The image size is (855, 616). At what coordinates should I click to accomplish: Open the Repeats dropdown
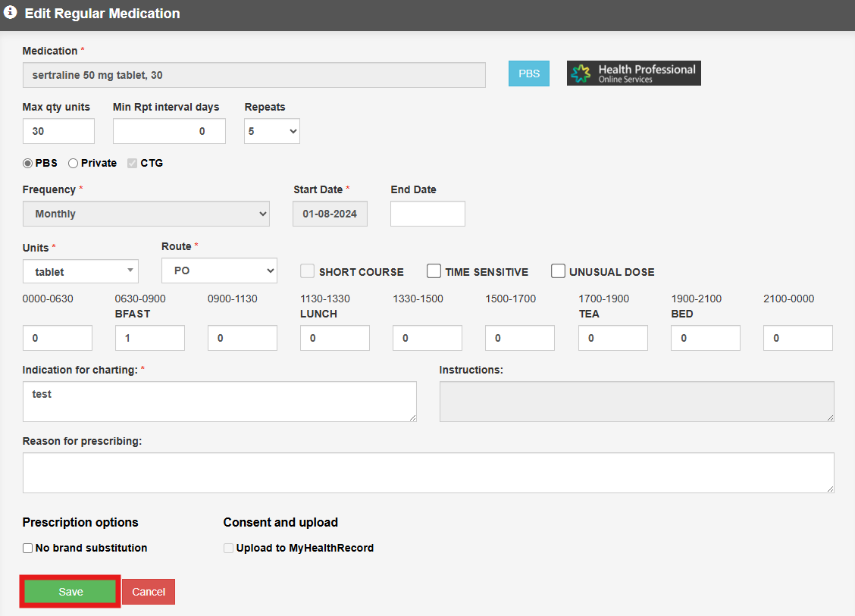point(271,131)
